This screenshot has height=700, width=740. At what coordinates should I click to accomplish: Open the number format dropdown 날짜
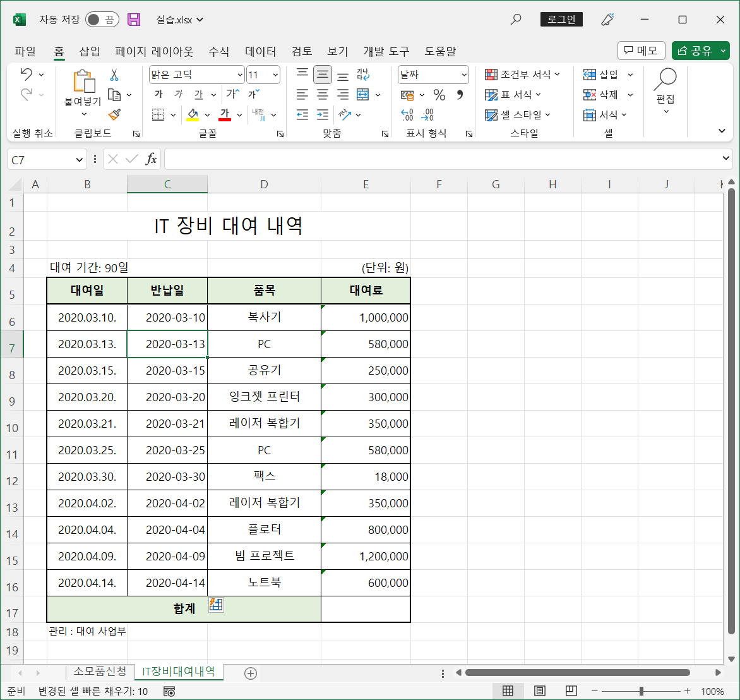point(464,75)
